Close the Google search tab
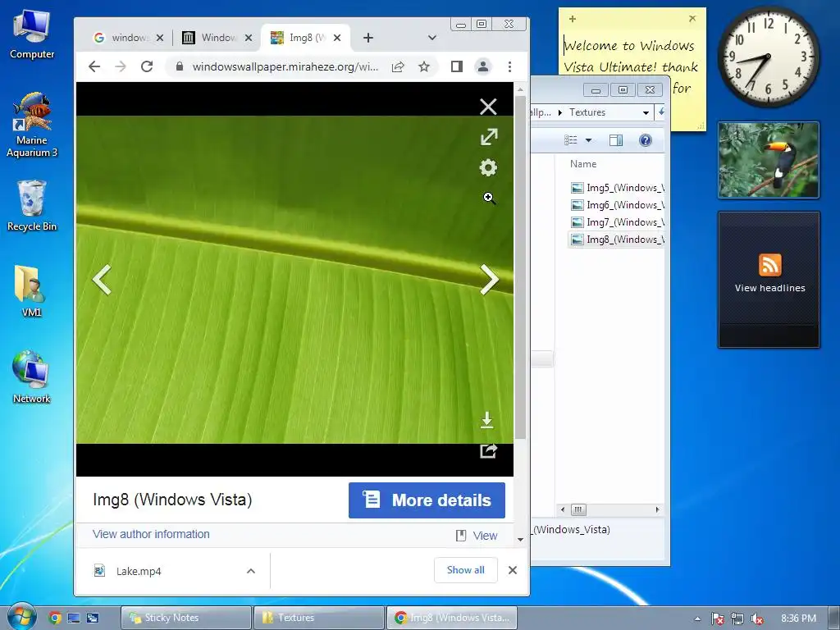This screenshot has height=630, width=840. click(160, 38)
